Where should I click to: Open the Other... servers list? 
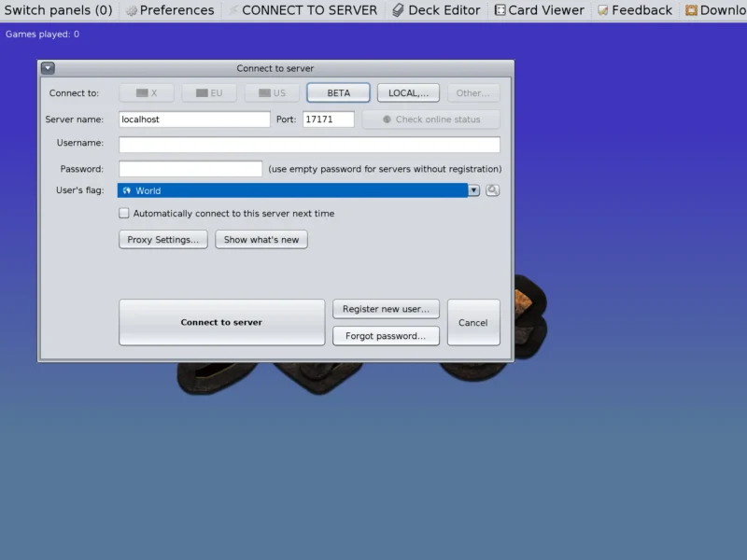[473, 92]
